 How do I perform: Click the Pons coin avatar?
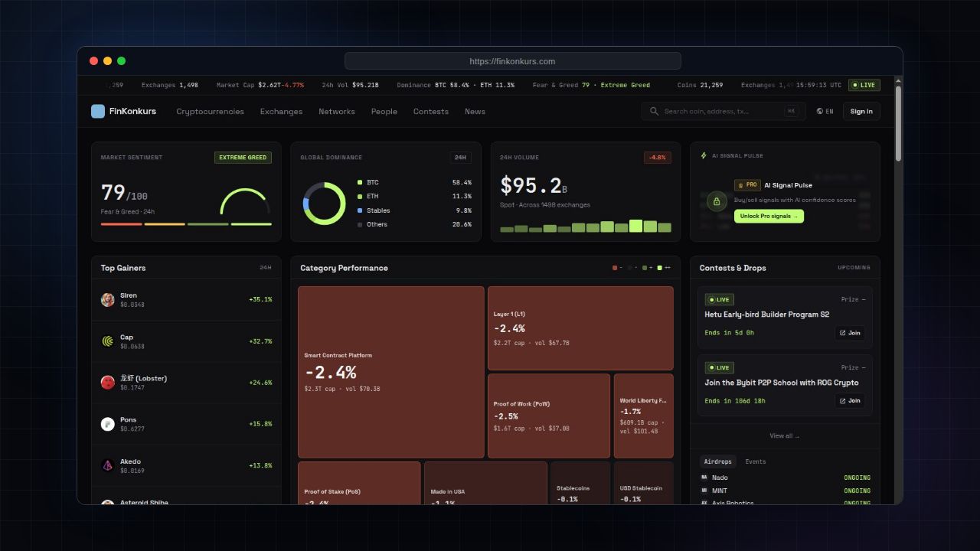[108, 424]
